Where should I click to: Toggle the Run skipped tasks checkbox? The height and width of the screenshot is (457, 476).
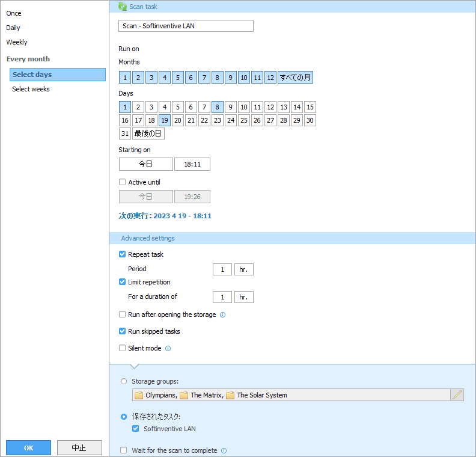[123, 331]
